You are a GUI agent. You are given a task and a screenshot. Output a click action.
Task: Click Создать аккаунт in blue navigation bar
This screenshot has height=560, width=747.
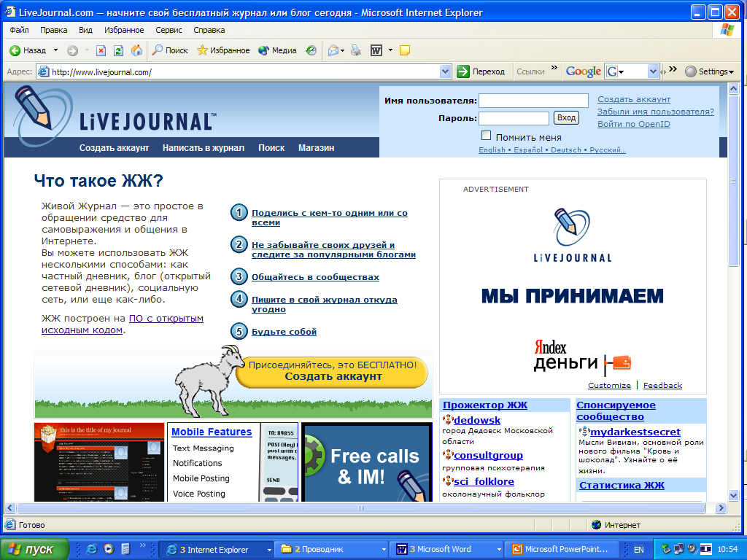[114, 147]
